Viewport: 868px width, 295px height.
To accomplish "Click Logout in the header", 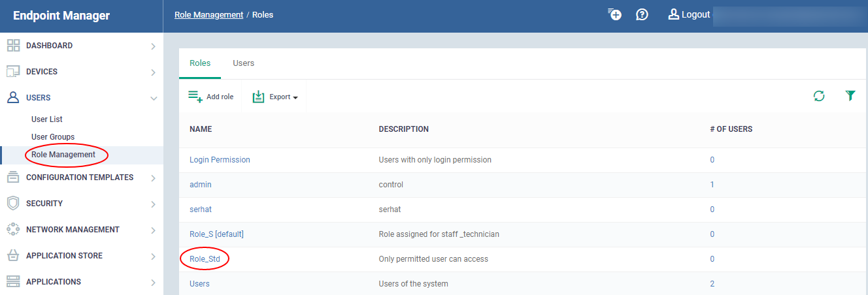I will coord(689,14).
